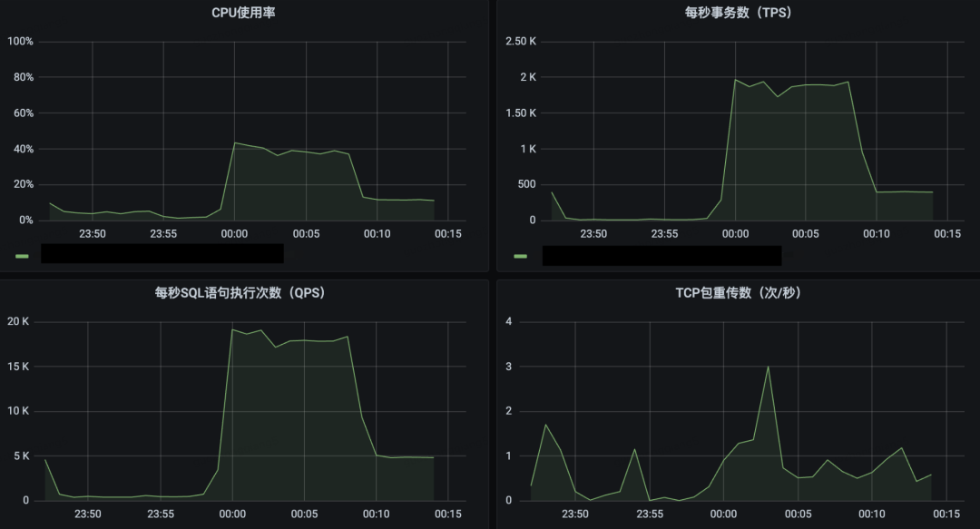Click the 10 K label on QPS axis
This screenshot has width=980, height=529.
(18, 411)
